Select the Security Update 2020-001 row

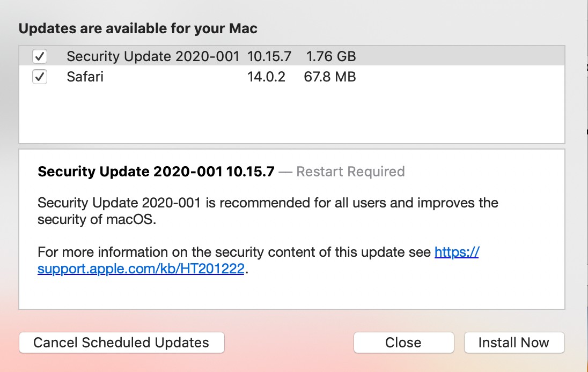point(152,56)
